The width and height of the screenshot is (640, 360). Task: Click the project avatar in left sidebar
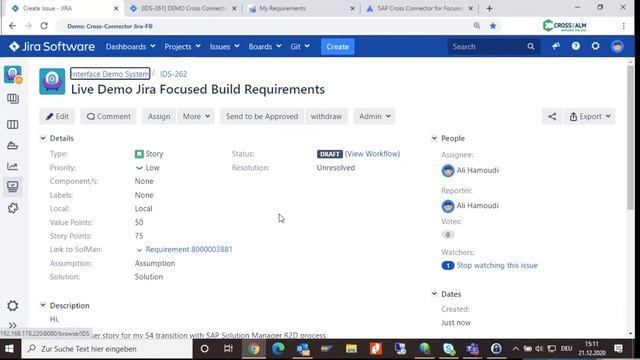point(13,75)
